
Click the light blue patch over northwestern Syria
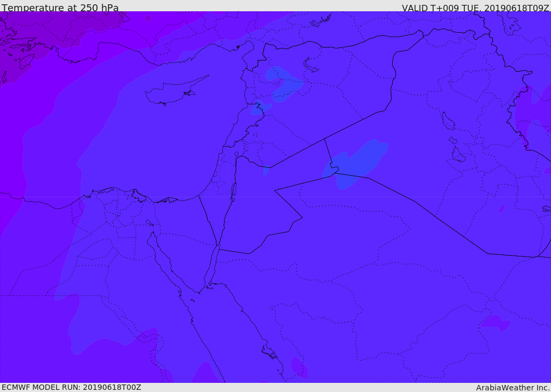click(x=283, y=83)
